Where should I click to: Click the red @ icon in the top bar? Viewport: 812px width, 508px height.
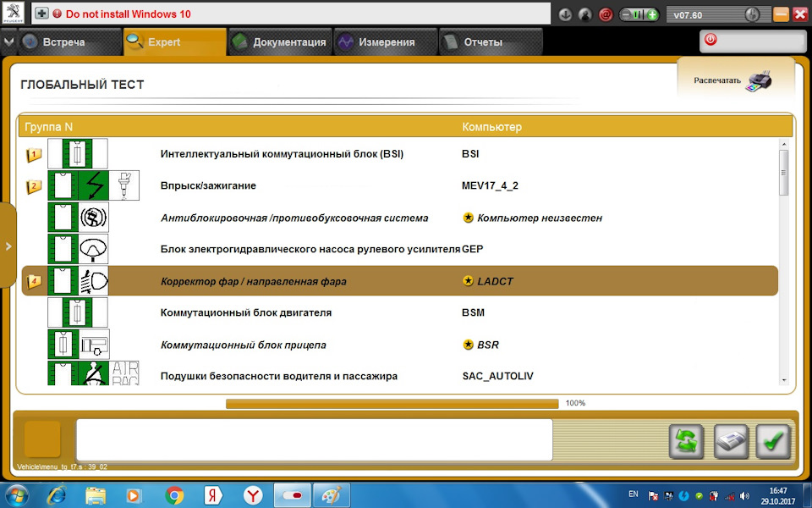click(x=606, y=14)
